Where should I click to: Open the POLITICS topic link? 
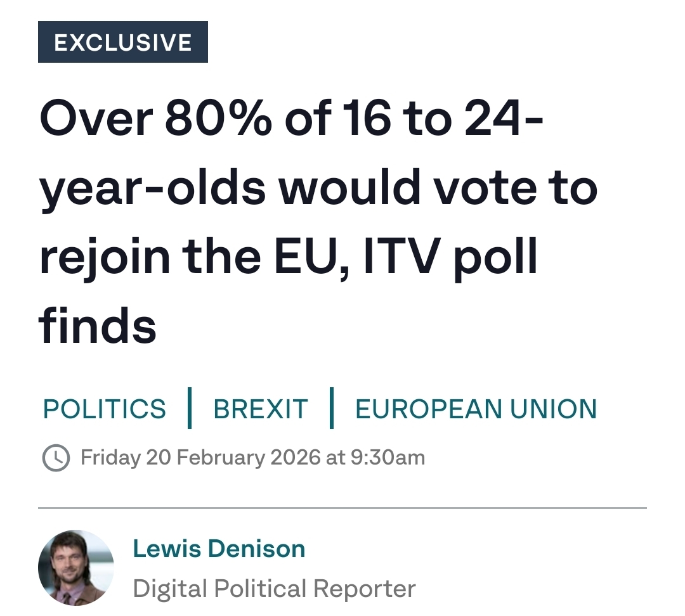[104, 409]
